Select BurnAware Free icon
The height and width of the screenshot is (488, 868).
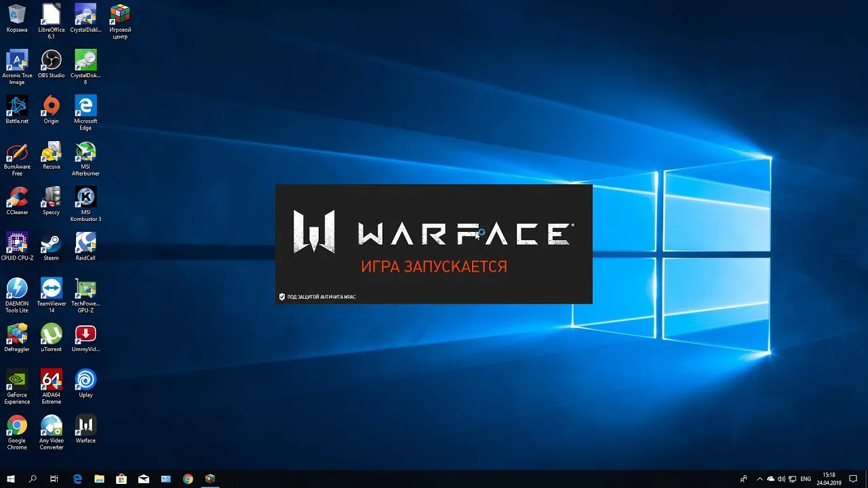click(x=17, y=159)
